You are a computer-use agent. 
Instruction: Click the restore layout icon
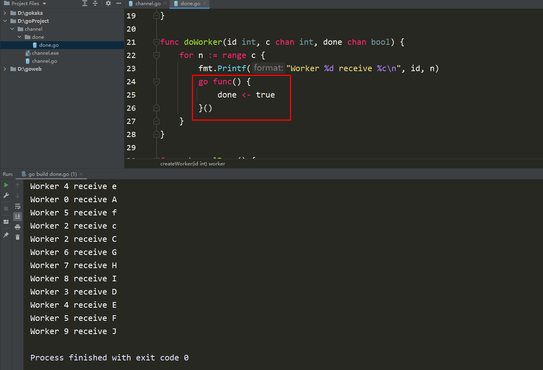[x=6, y=222]
